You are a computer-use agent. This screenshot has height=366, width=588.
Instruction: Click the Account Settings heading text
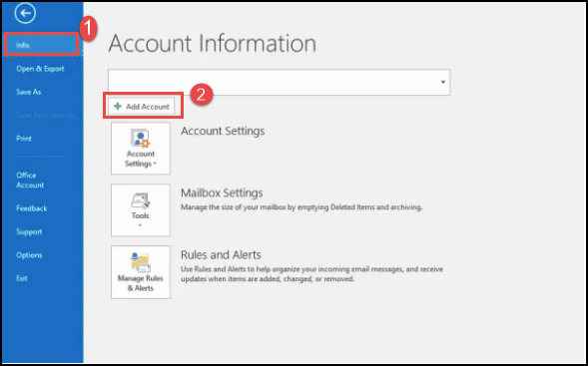(223, 131)
